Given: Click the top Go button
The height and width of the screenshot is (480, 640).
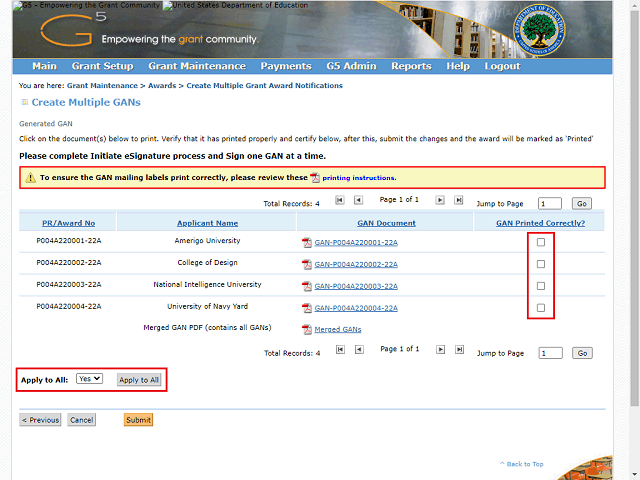Looking at the screenshot, I should tap(582, 204).
